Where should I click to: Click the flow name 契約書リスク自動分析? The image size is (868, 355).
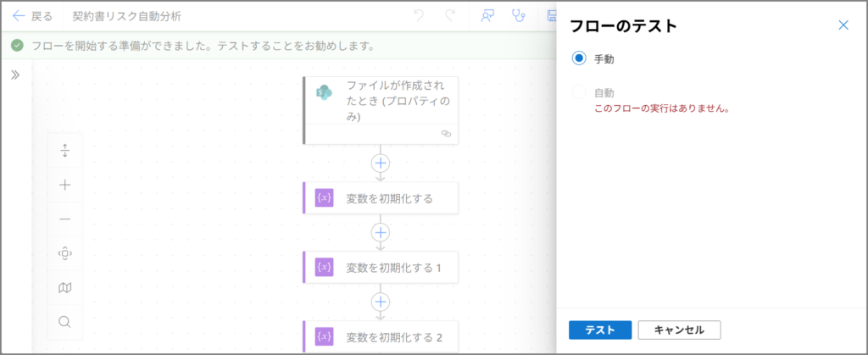point(126,16)
